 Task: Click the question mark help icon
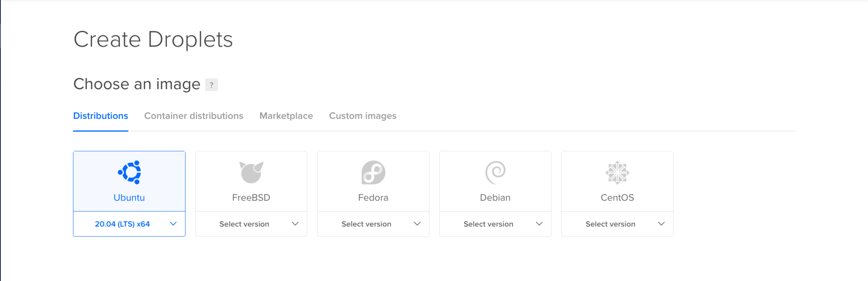coord(211,85)
